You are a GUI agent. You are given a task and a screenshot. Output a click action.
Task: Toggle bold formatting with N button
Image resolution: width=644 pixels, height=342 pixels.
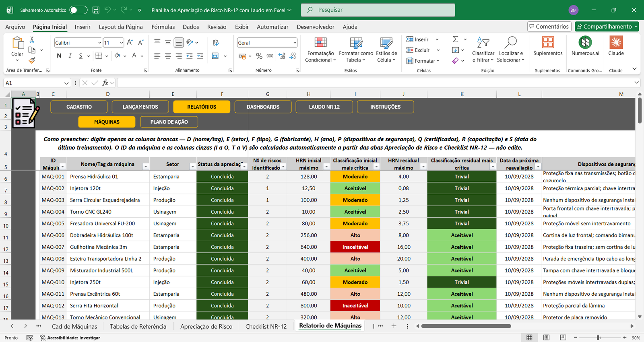[x=59, y=56]
